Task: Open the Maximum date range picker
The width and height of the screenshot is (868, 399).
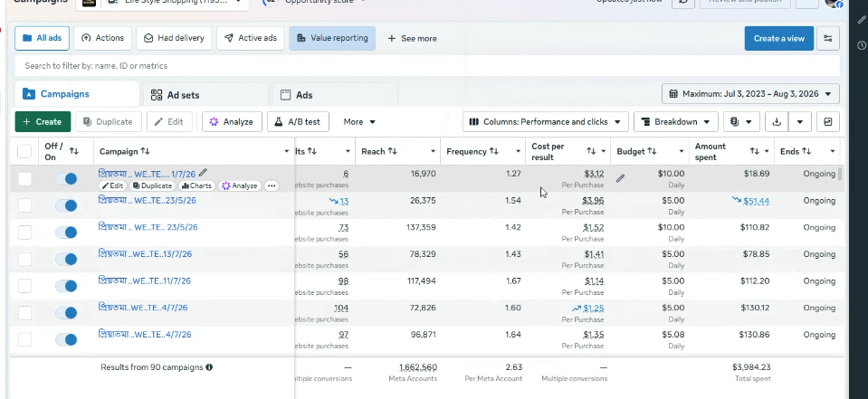Action: pos(750,94)
